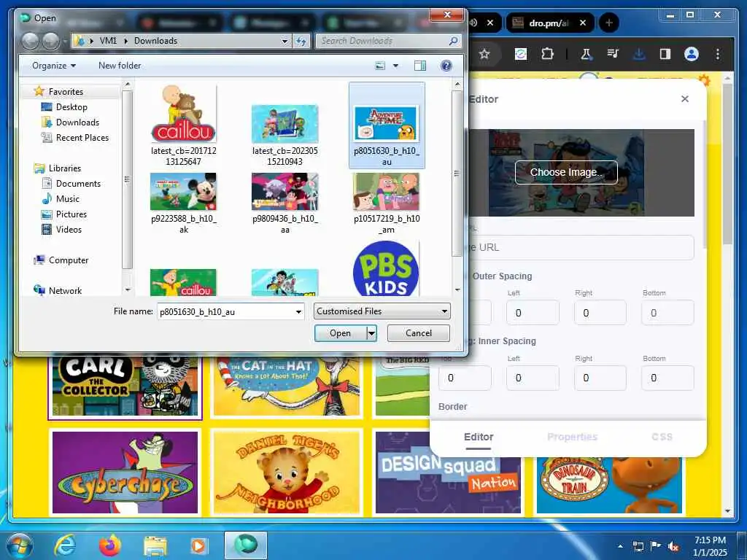This screenshot has height=560, width=747.
Task: Open the File name dropdown arrow
Action: pyautogui.click(x=298, y=312)
